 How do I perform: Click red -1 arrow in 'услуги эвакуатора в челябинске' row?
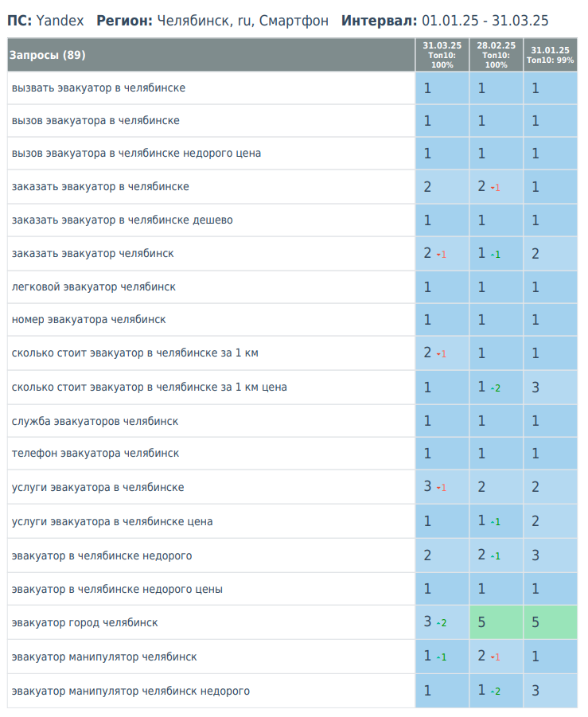coord(442,488)
